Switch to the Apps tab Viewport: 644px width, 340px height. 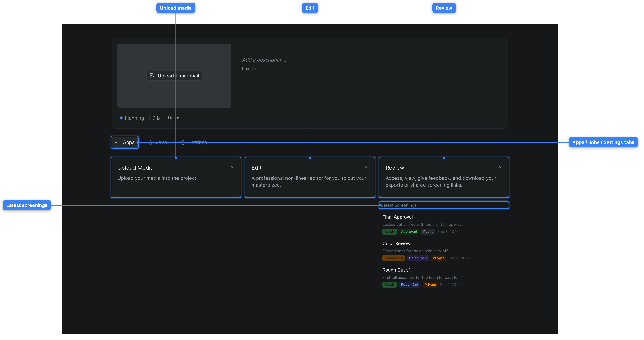124,142
